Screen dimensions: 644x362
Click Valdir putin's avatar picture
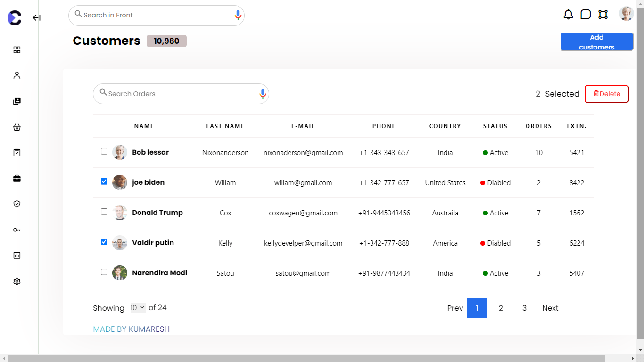(x=120, y=243)
